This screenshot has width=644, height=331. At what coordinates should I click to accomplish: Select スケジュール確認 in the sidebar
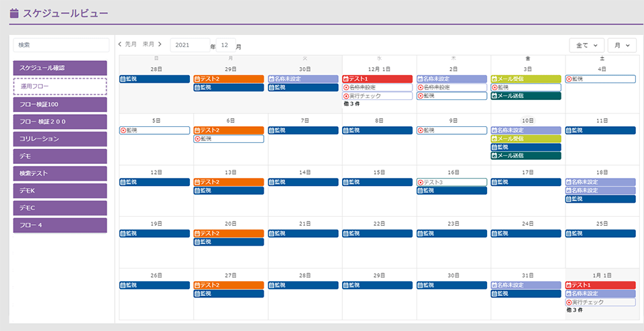[60, 68]
